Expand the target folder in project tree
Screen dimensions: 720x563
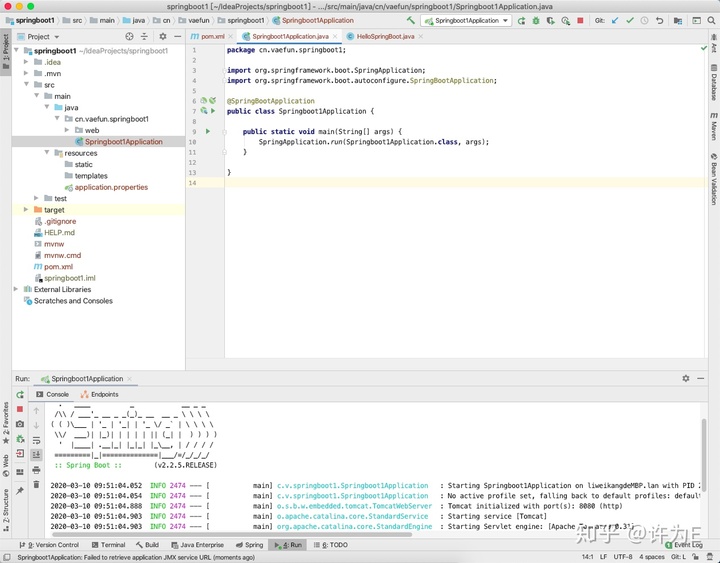point(26,209)
